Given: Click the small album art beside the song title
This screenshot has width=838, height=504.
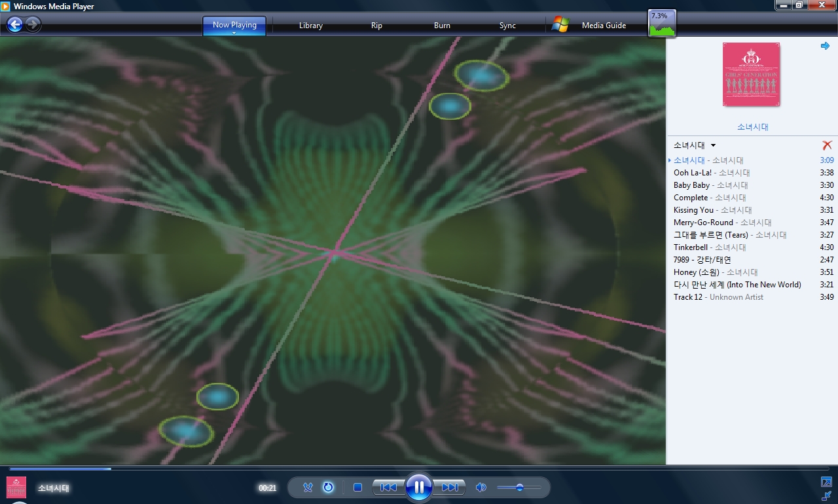Looking at the screenshot, I should click(16, 488).
